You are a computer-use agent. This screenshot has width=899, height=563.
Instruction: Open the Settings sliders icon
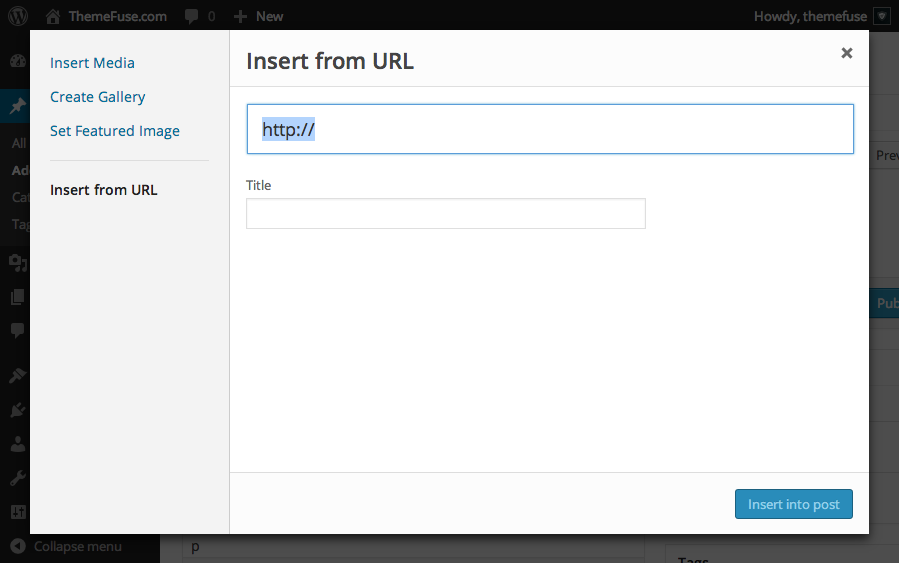pyautogui.click(x=18, y=512)
